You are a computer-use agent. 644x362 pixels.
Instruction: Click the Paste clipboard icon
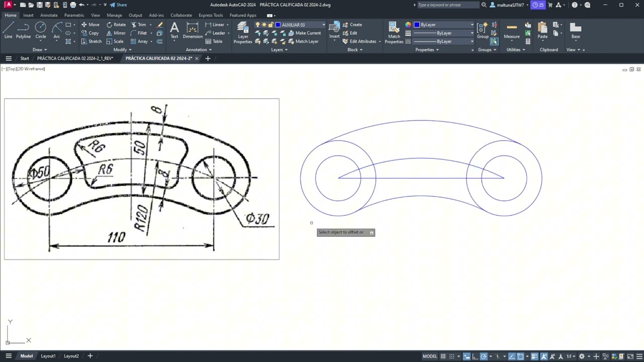click(x=542, y=30)
